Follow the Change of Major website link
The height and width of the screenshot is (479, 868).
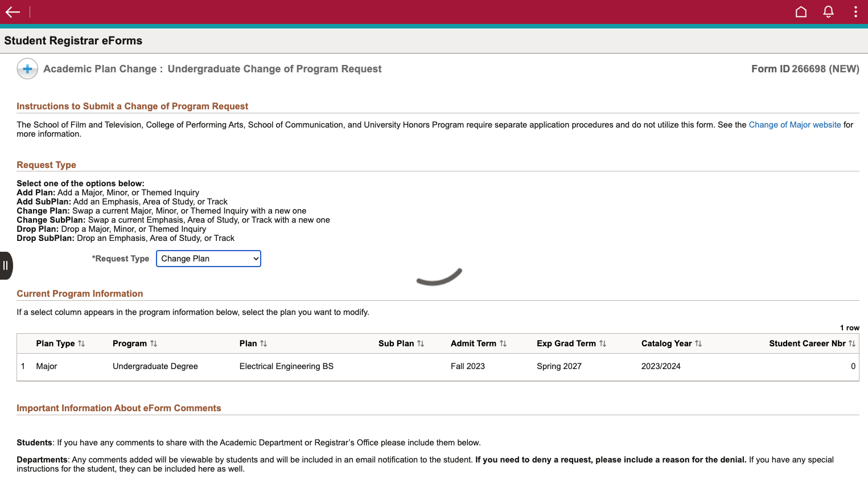point(795,125)
